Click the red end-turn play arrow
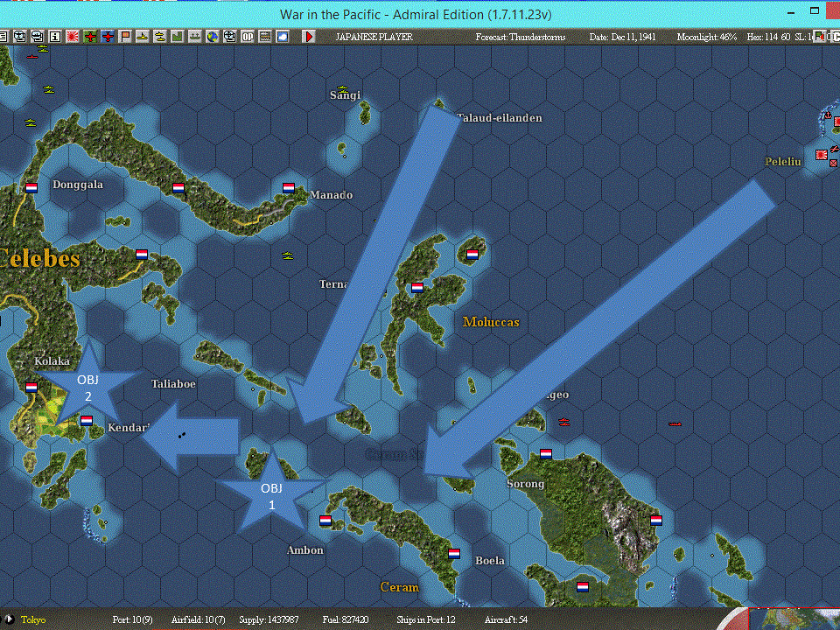The image size is (840, 630). coord(309,37)
